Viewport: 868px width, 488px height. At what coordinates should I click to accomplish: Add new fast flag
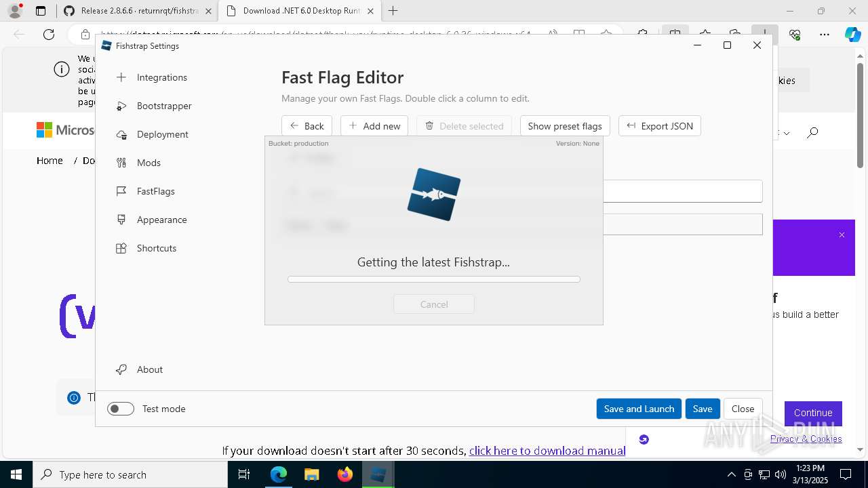pyautogui.click(x=374, y=126)
